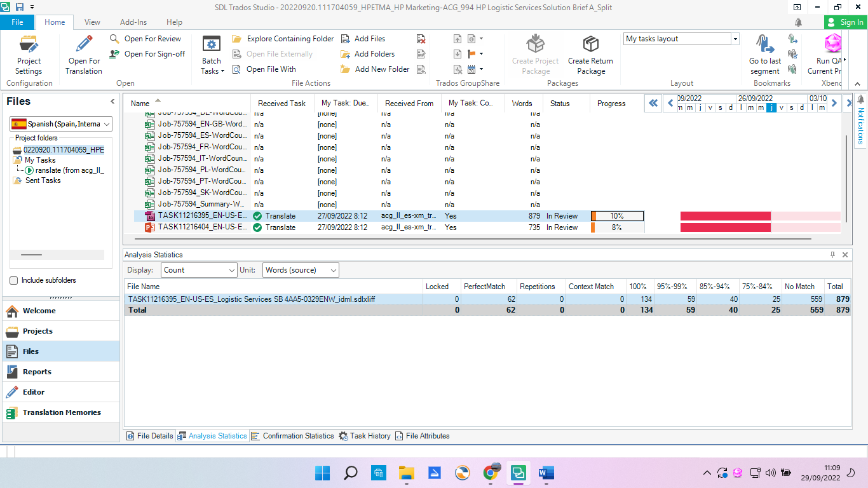The height and width of the screenshot is (488, 868).
Task: Open the Display Count dropdown
Action: (199, 270)
